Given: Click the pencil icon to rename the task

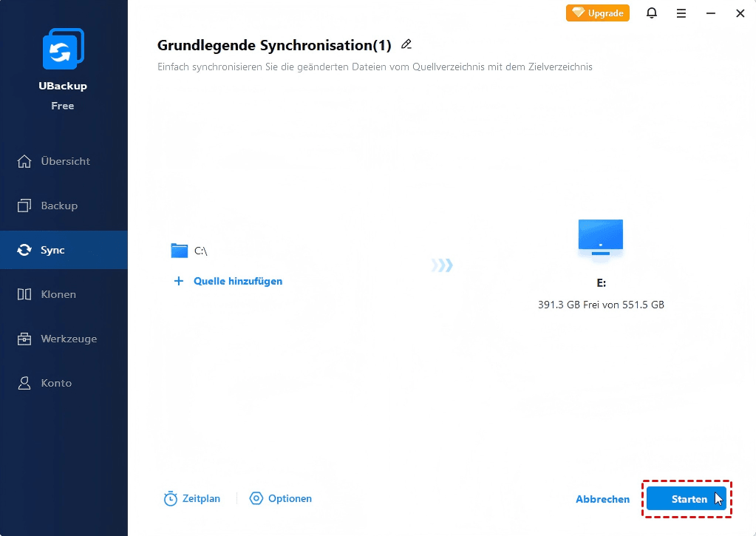Looking at the screenshot, I should point(406,44).
